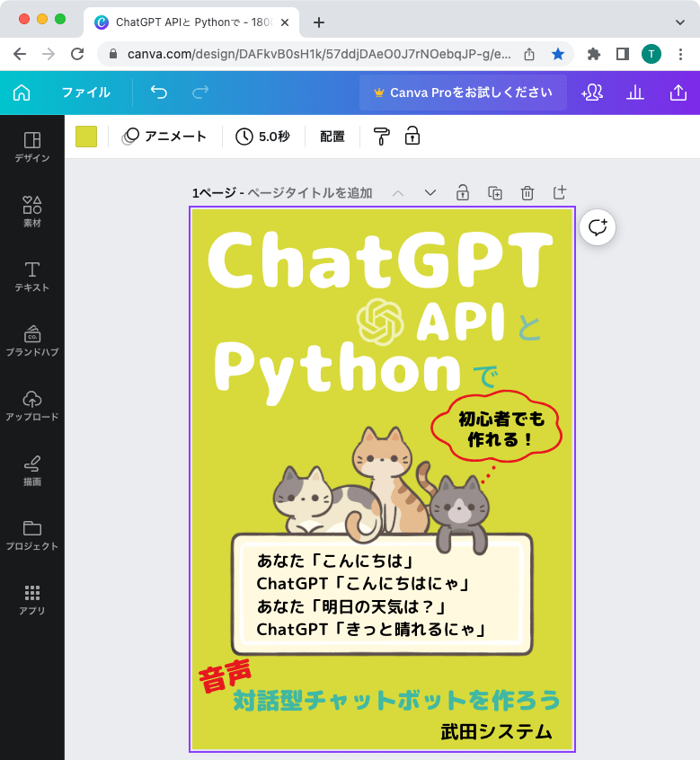Open the 描画 drawing panel
Screen dimensions: 700x760
[x=32, y=471]
